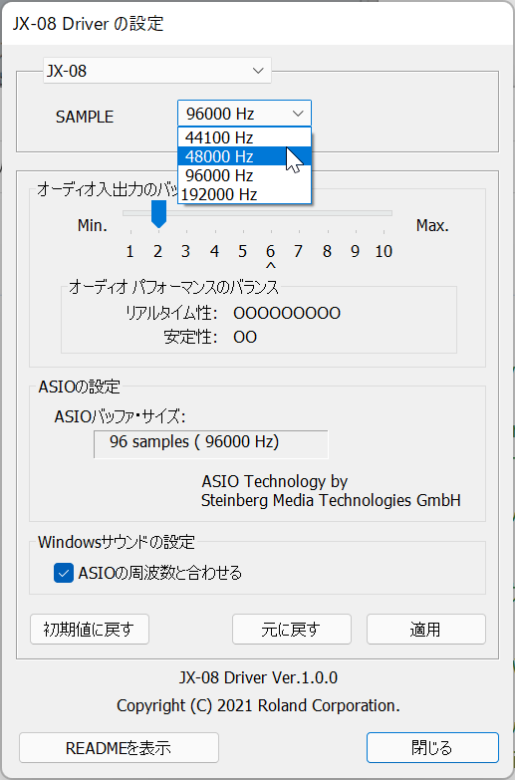The height and width of the screenshot is (780, 515).
Task: Choose the 48000 Hz option
Action: coord(244,156)
